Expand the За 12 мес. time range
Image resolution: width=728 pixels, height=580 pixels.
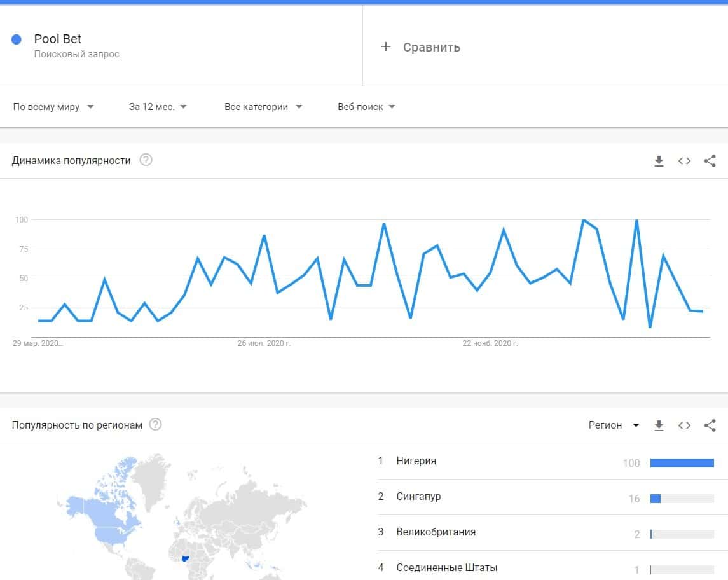click(158, 107)
